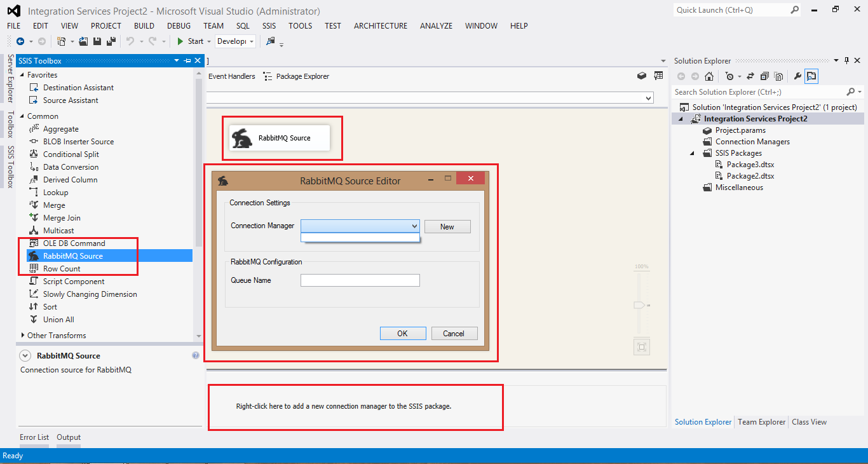Screen dimensions: 868x464
Task: Open the Output tab
Action: click(69, 437)
